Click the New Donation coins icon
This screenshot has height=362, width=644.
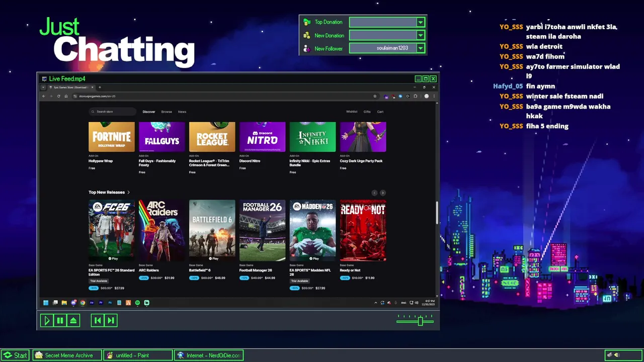pos(306,35)
